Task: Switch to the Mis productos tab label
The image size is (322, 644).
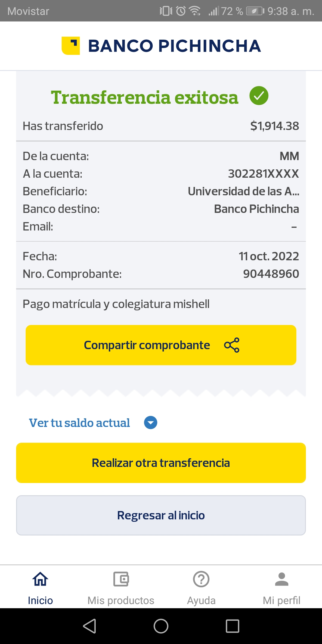Action: click(121, 600)
